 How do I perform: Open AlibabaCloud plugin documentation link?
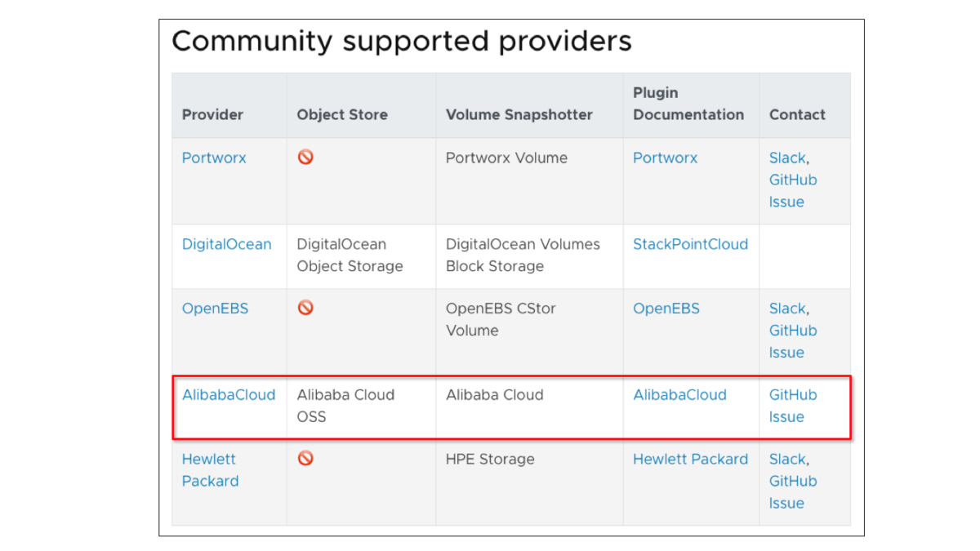tap(679, 395)
